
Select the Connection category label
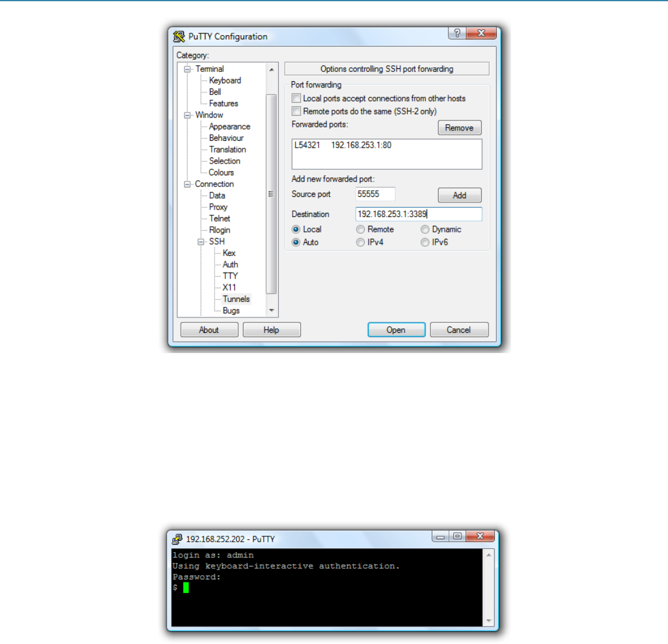click(214, 184)
